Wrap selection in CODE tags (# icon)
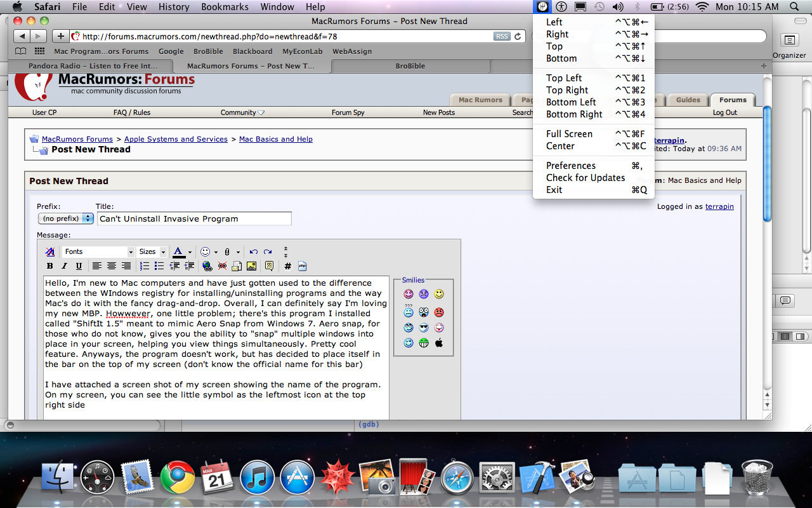 287,266
